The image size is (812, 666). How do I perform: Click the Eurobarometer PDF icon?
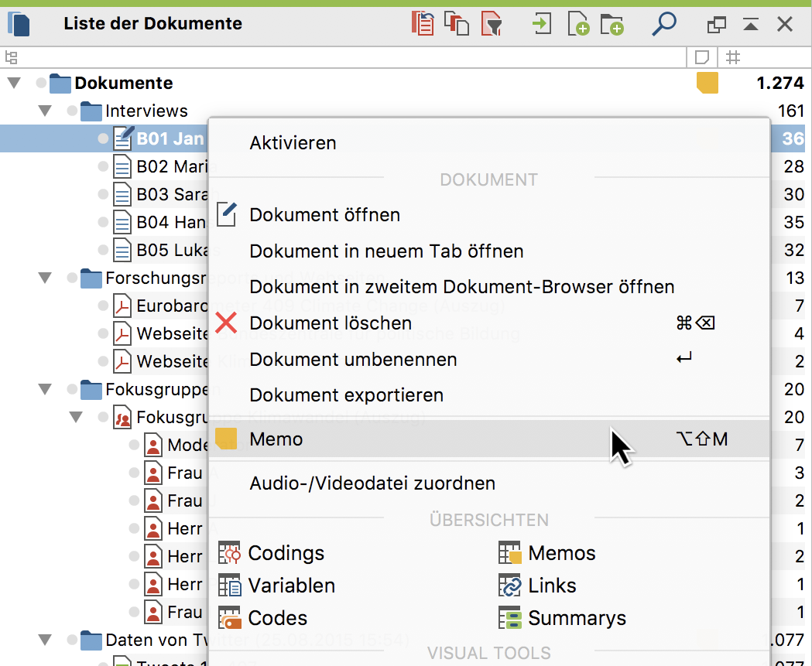[x=122, y=306]
